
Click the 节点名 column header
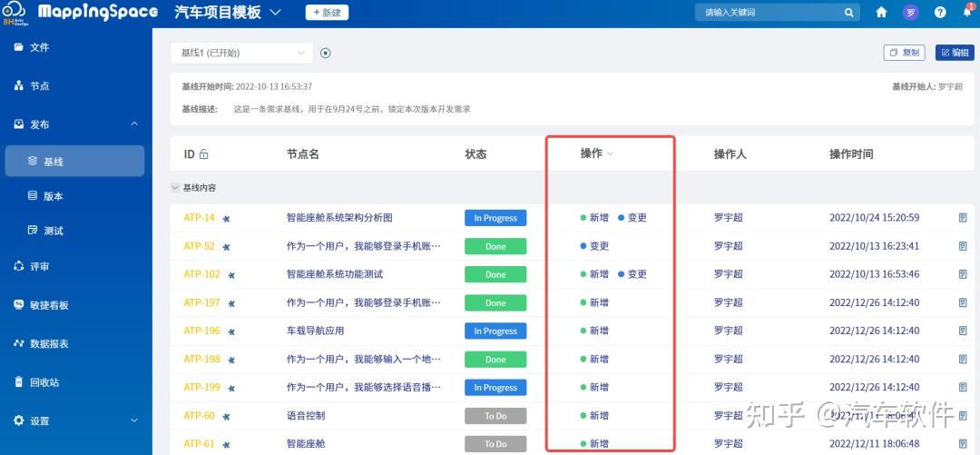302,154
